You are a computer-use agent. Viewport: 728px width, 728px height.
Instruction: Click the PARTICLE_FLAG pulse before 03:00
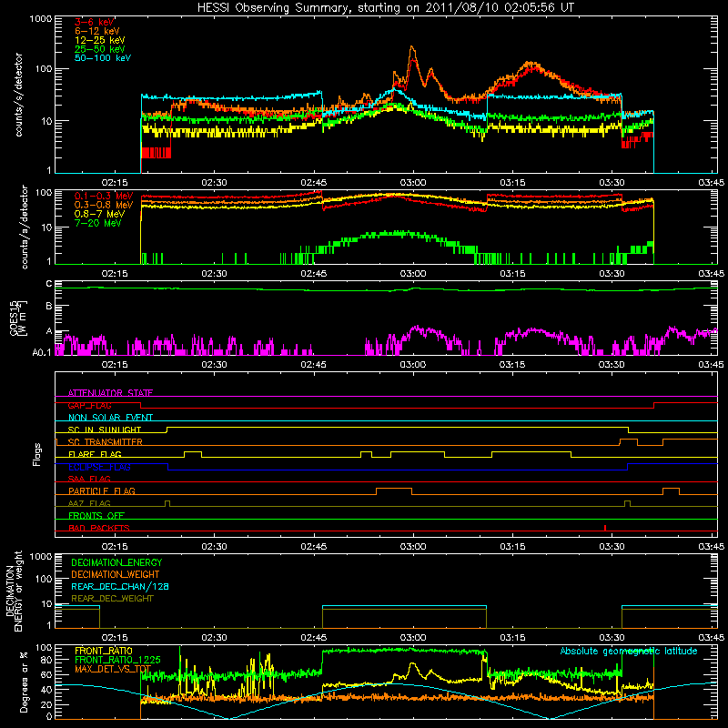click(394, 491)
